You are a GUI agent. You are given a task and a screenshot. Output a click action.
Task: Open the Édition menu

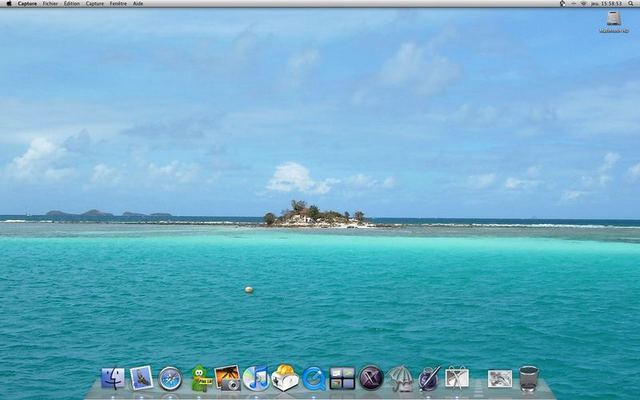(72, 4)
